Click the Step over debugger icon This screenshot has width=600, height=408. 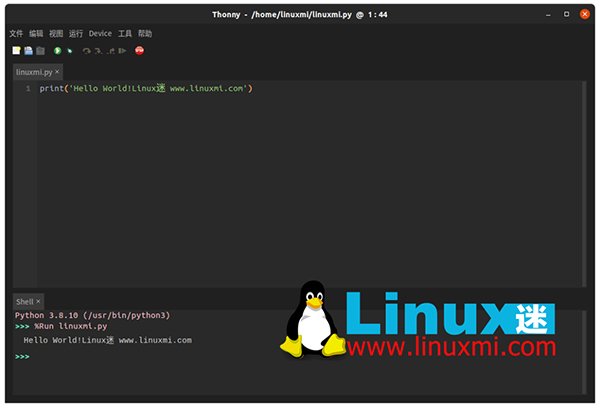tap(86, 51)
